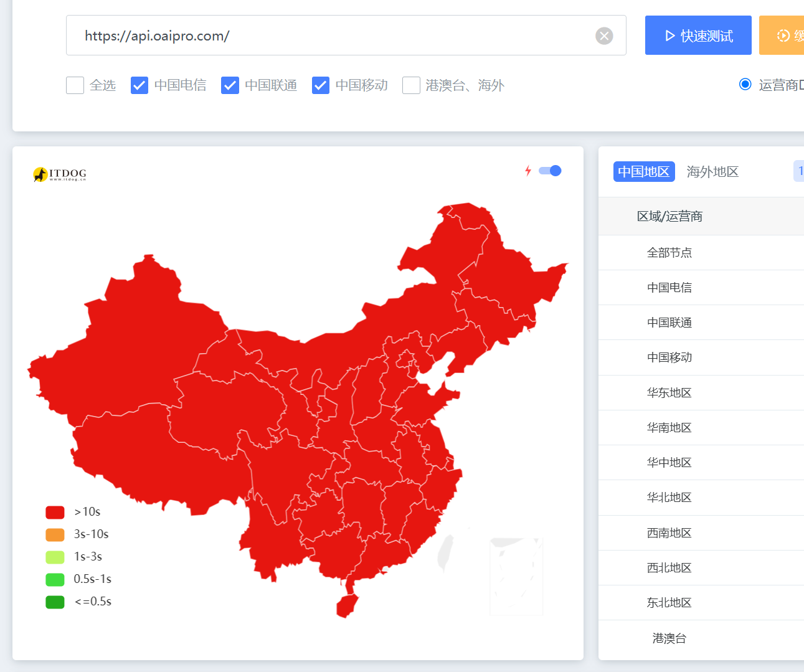Select the 华南地区 row
Viewport: 804px width, 672px height.
click(701, 428)
